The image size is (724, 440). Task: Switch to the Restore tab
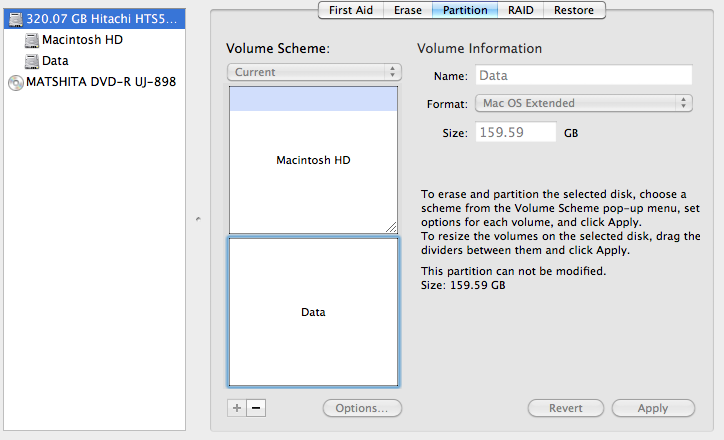point(574,10)
